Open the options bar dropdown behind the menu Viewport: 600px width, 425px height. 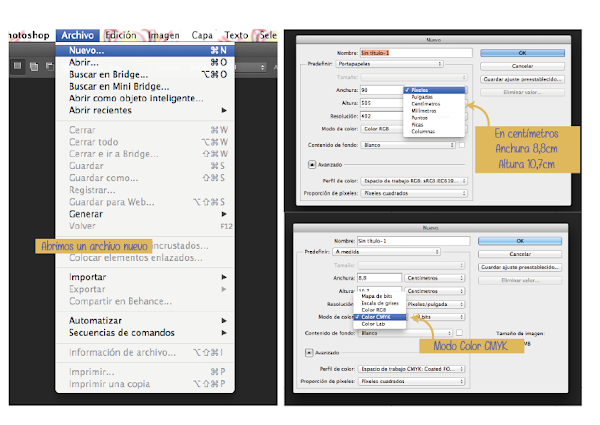point(251,67)
